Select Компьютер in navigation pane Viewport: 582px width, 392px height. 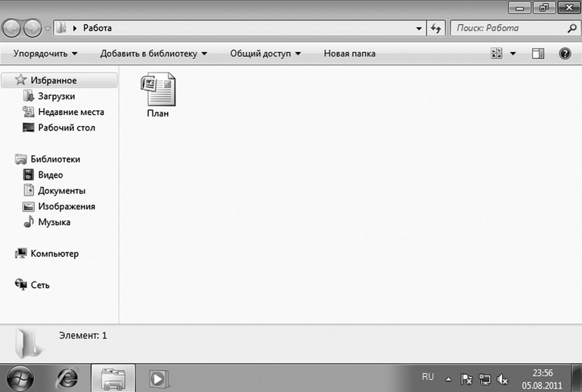coord(54,254)
